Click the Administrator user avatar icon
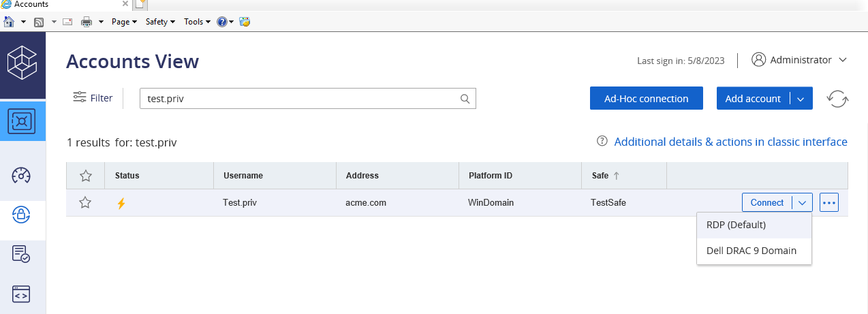 point(759,59)
